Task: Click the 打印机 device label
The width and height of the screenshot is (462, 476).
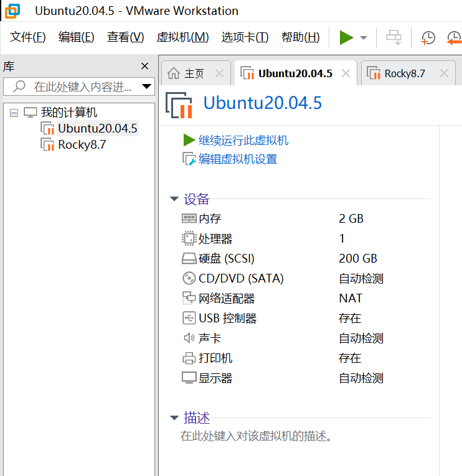Action: point(215,358)
